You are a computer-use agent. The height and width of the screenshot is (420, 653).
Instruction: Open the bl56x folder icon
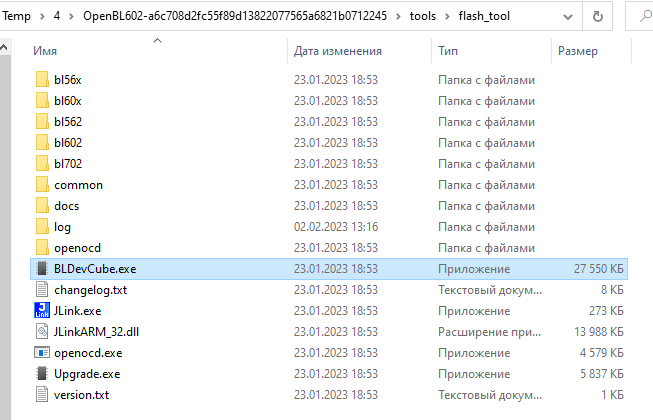(x=42, y=80)
